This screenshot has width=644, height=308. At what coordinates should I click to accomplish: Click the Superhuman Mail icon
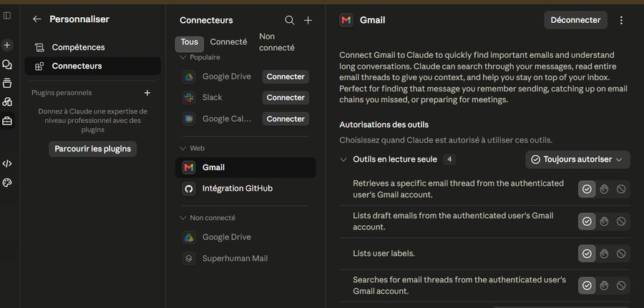click(188, 259)
